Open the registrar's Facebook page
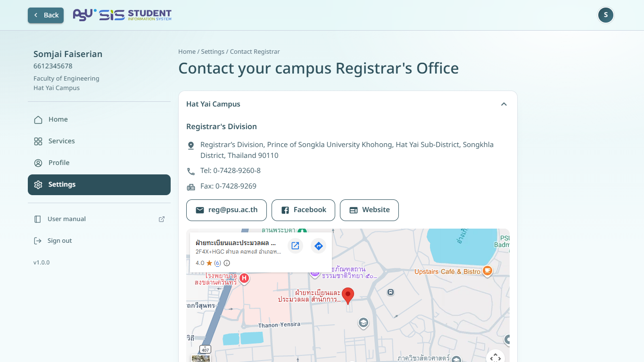This screenshot has height=362, width=644. (x=303, y=210)
